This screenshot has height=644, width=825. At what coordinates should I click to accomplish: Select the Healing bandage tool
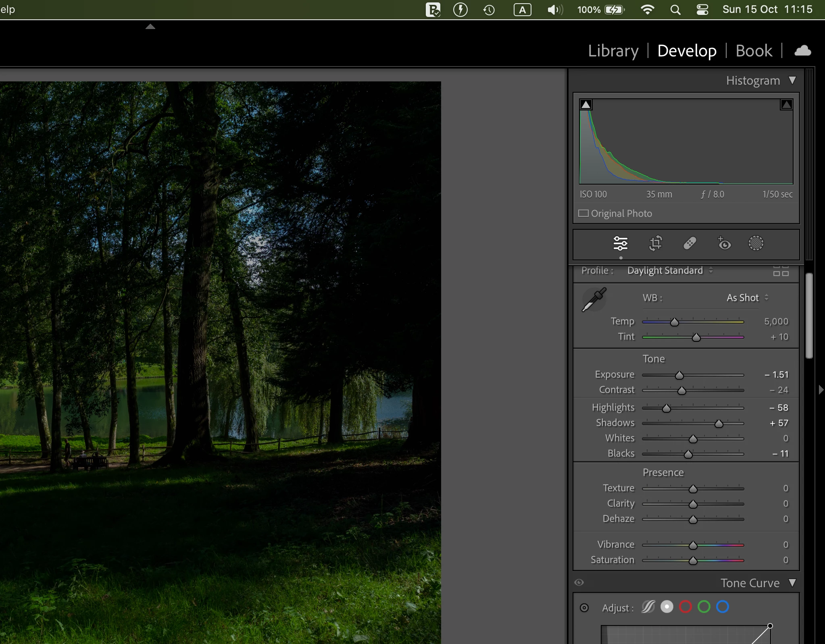pyautogui.click(x=690, y=243)
